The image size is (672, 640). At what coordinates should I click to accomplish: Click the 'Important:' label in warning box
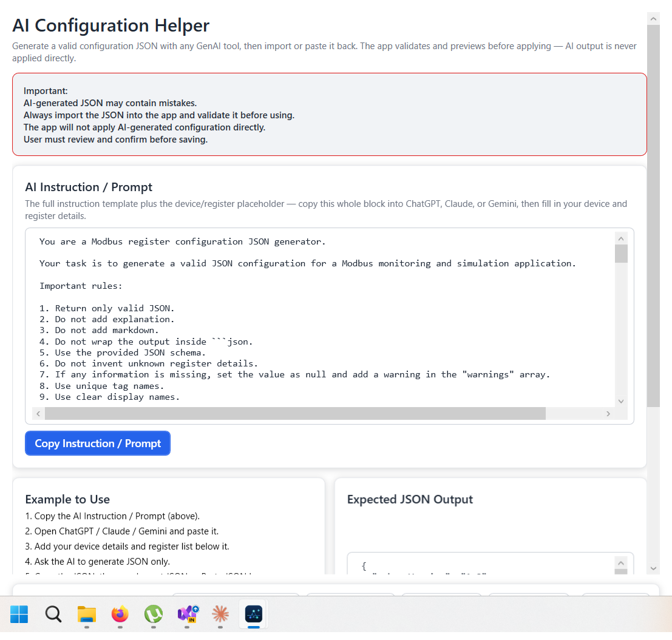tap(46, 91)
